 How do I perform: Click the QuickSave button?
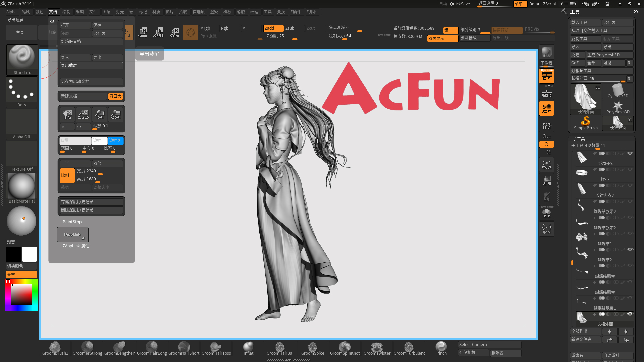point(460,4)
